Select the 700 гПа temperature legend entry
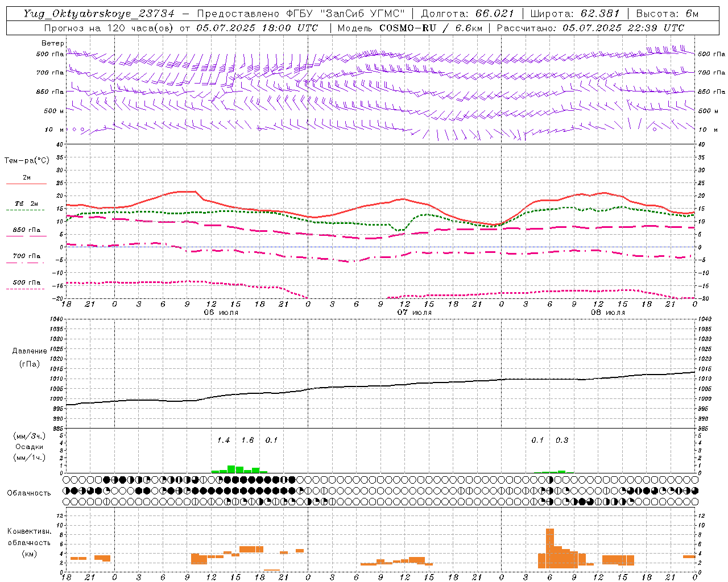Viewport: 728px width, 582px height. [26, 256]
